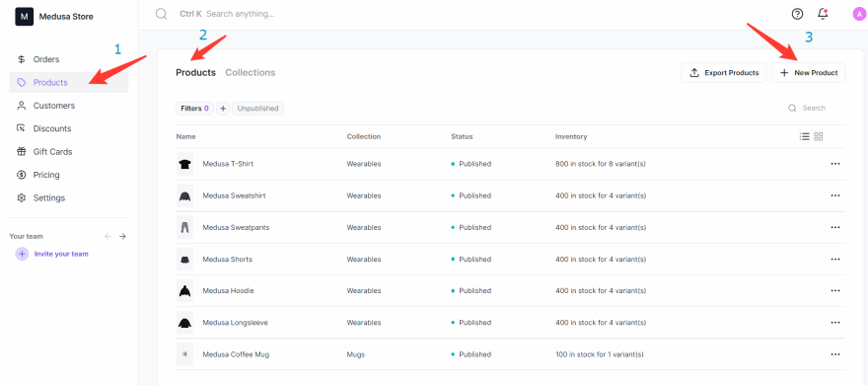Click the Medusa Store name
This screenshot has width=868, height=385.
pyautogui.click(x=66, y=17)
